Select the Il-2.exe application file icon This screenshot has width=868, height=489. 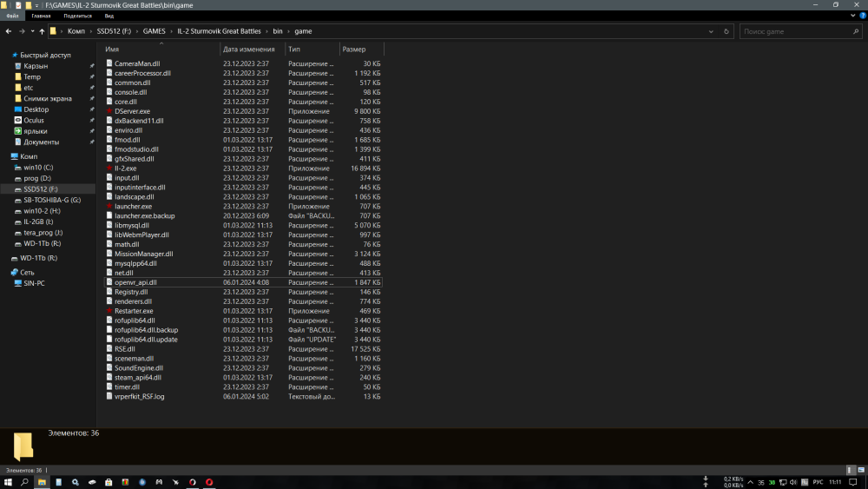pos(109,168)
